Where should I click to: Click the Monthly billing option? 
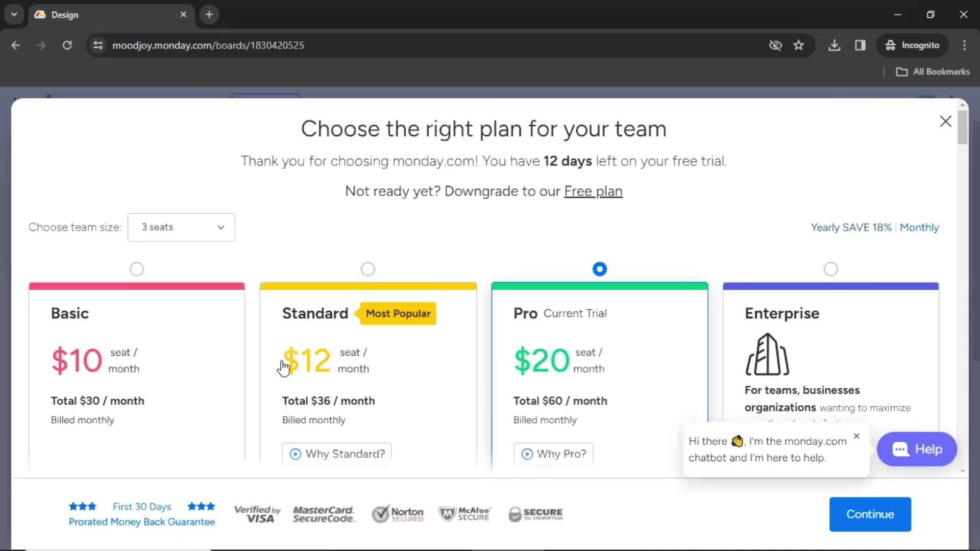(x=919, y=228)
